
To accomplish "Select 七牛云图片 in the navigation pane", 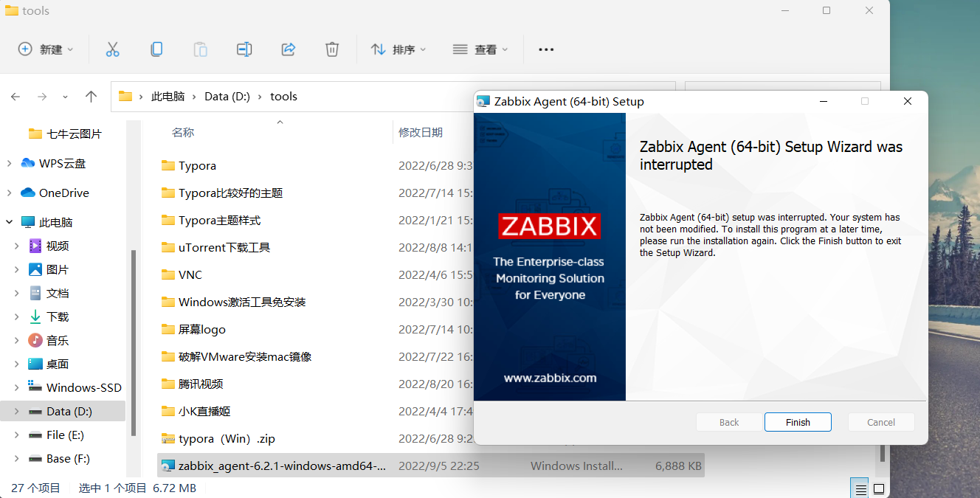I will [74, 134].
